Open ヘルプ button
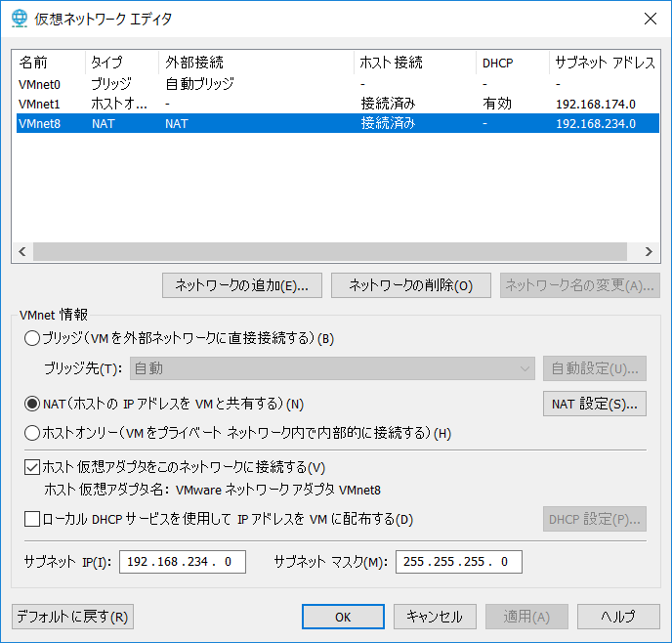Screen dimensions: 672x643 [618, 617]
